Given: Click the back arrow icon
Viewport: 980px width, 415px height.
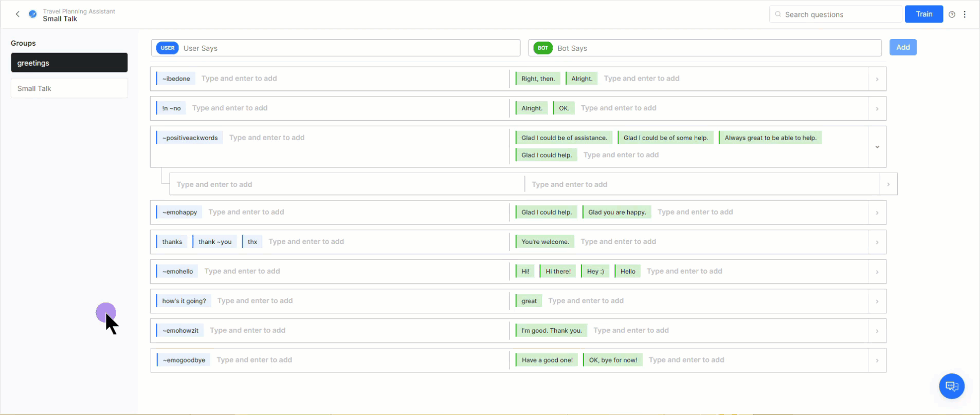Looking at the screenshot, I should [17, 14].
